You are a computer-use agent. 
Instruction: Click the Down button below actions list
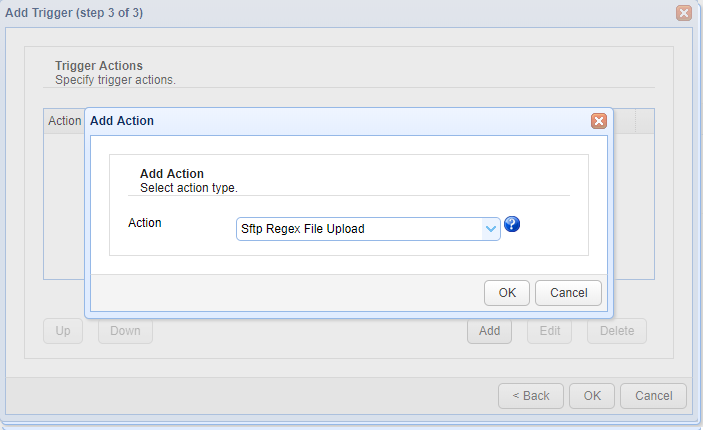click(x=125, y=331)
